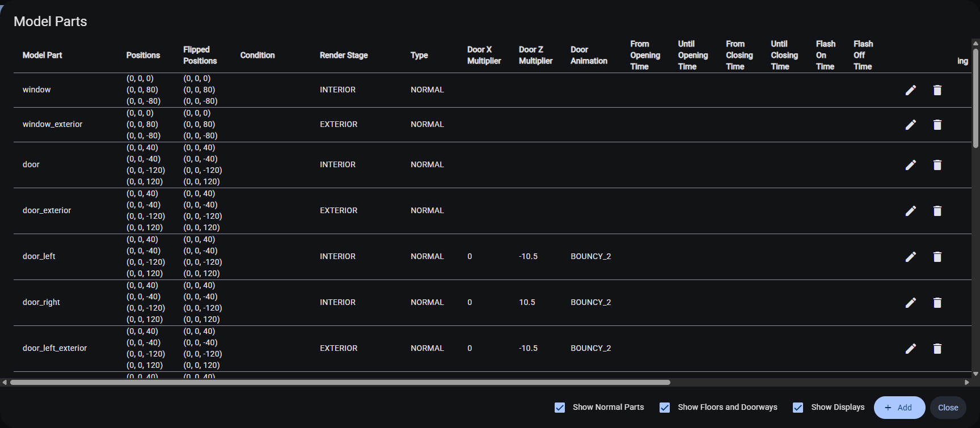The image size is (980, 428).
Task: Edit the window model part
Action: 910,90
